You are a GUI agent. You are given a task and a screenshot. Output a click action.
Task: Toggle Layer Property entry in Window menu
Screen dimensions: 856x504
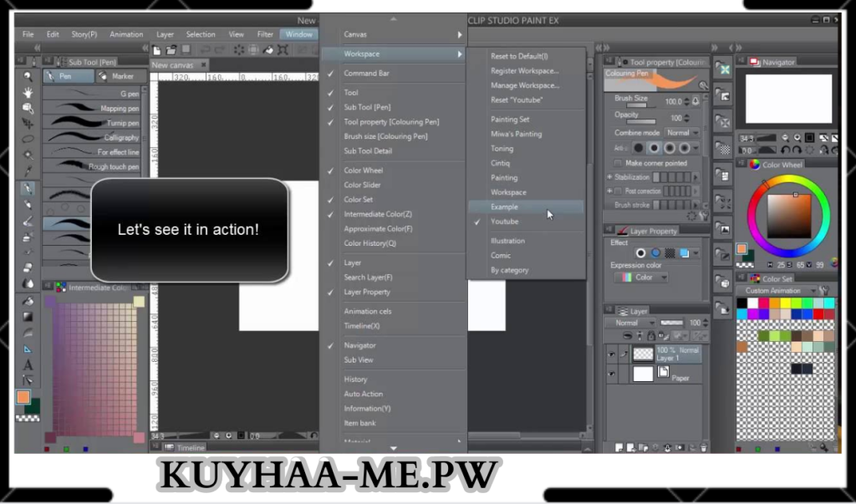pos(394,293)
